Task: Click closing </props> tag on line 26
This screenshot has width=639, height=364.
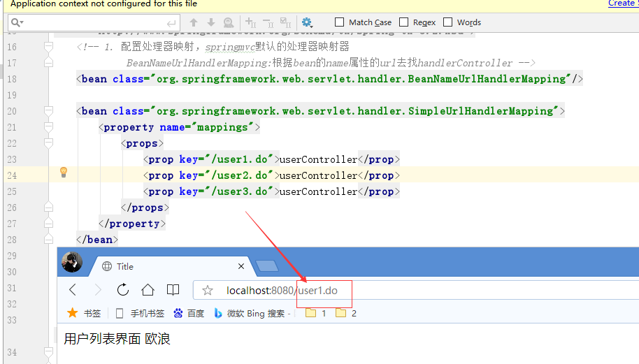Action: [145, 208]
